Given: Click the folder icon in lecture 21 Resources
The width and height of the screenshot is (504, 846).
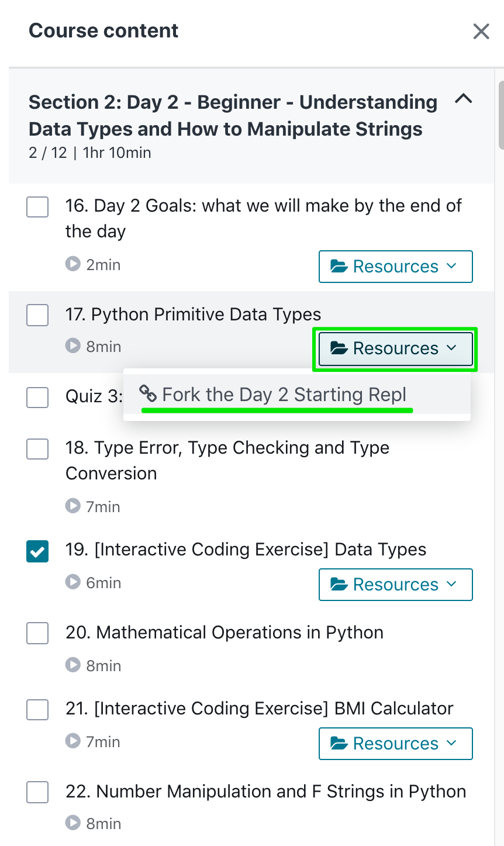Looking at the screenshot, I should [339, 743].
